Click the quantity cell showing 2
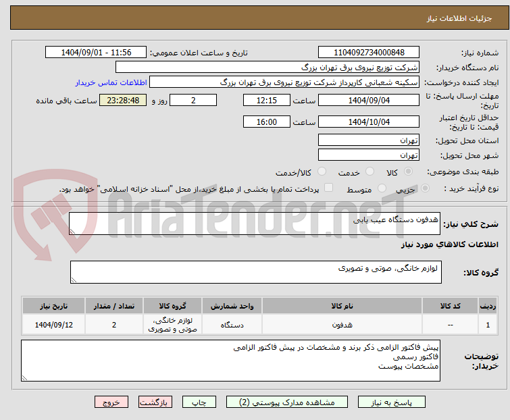Screen dimensions: 510x420 [x=114, y=324]
